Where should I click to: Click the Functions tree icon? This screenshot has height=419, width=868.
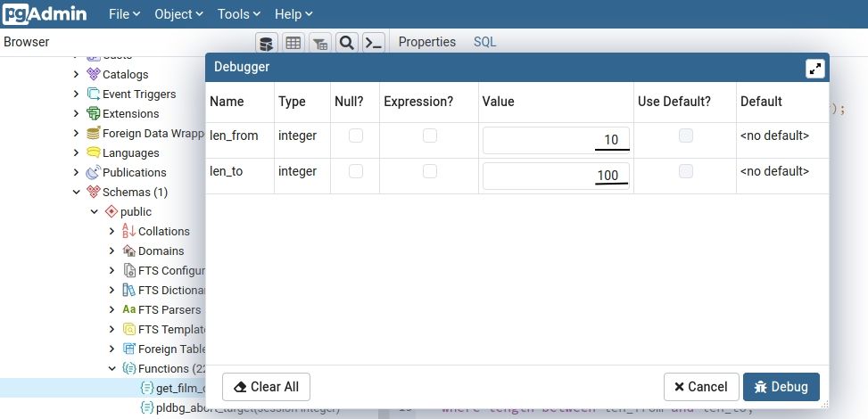129,369
